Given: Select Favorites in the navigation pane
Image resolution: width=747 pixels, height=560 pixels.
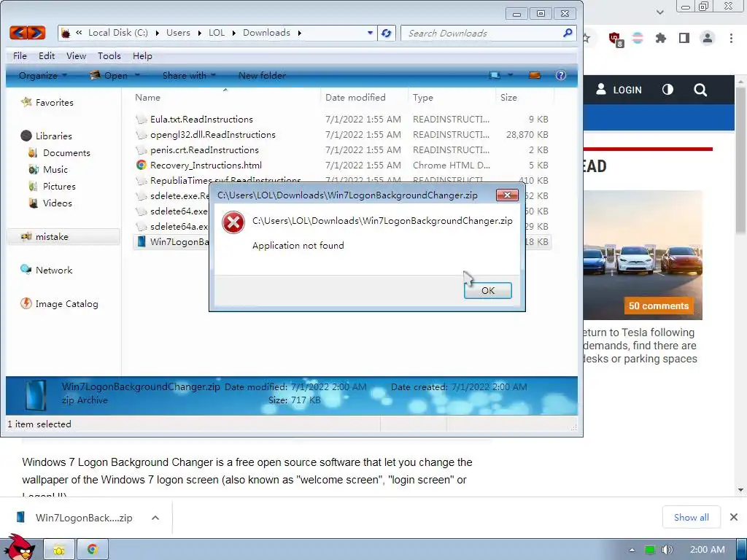Looking at the screenshot, I should click(54, 102).
